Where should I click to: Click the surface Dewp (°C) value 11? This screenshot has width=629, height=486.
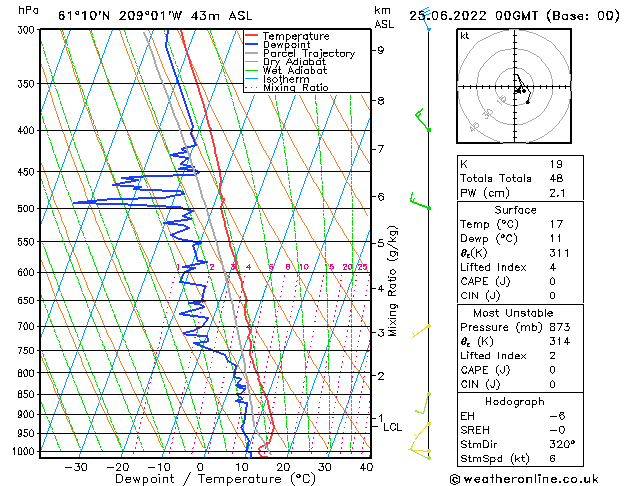pos(556,239)
